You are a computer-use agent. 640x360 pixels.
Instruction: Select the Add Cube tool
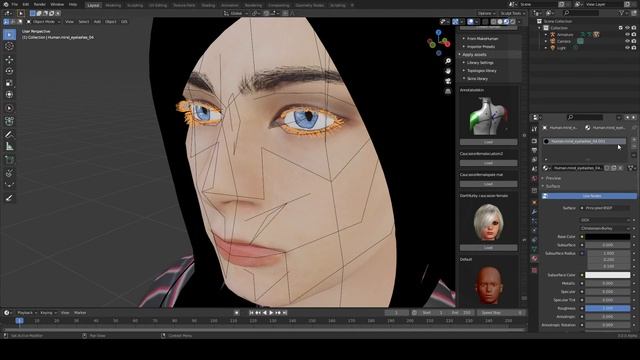click(x=9, y=160)
